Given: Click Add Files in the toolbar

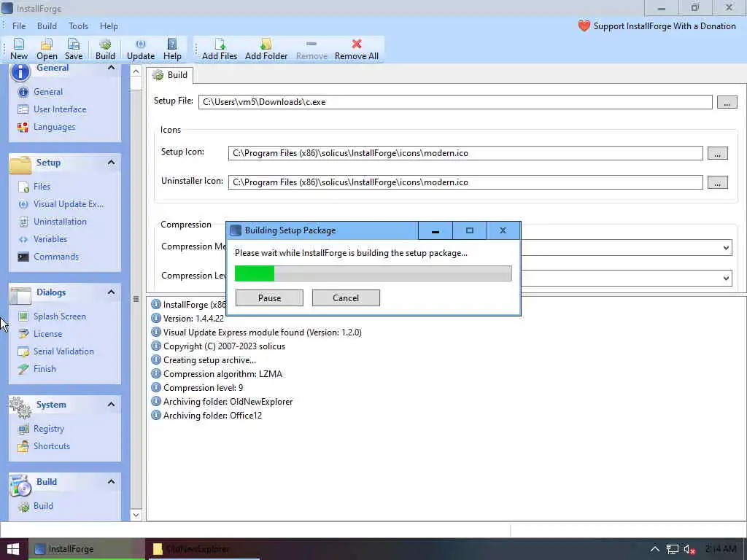Looking at the screenshot, I should (x=220, y=49).
